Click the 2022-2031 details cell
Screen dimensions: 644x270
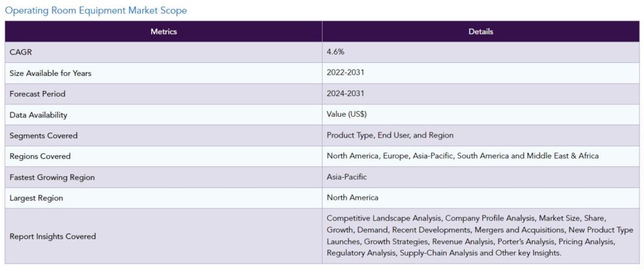point(480,73)
